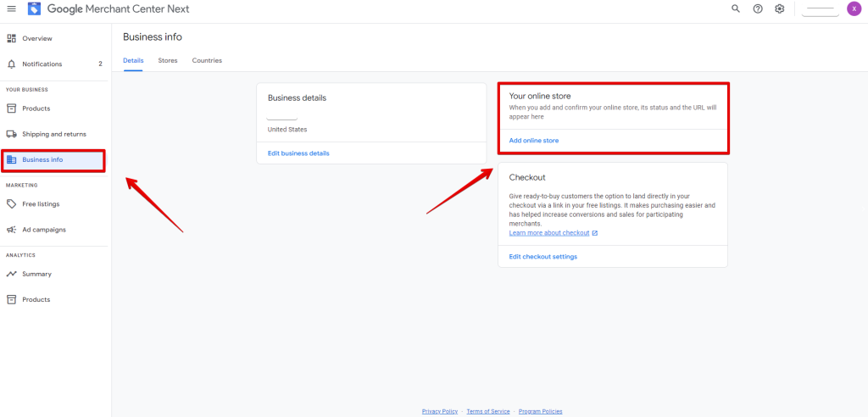This screenshot has width=868, height=417.
Task: Click the Free listings tag icon
Action: pyautogui.click(x=11, y=203)
